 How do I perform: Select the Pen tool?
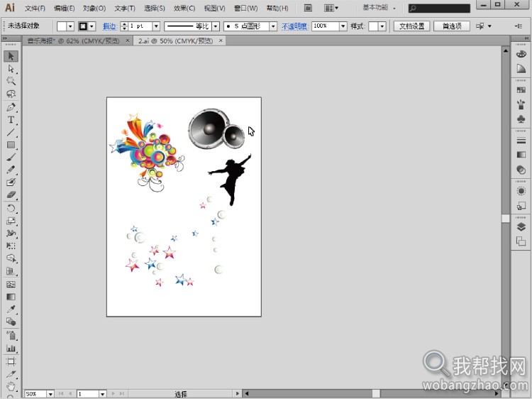[x=11, y=107]
